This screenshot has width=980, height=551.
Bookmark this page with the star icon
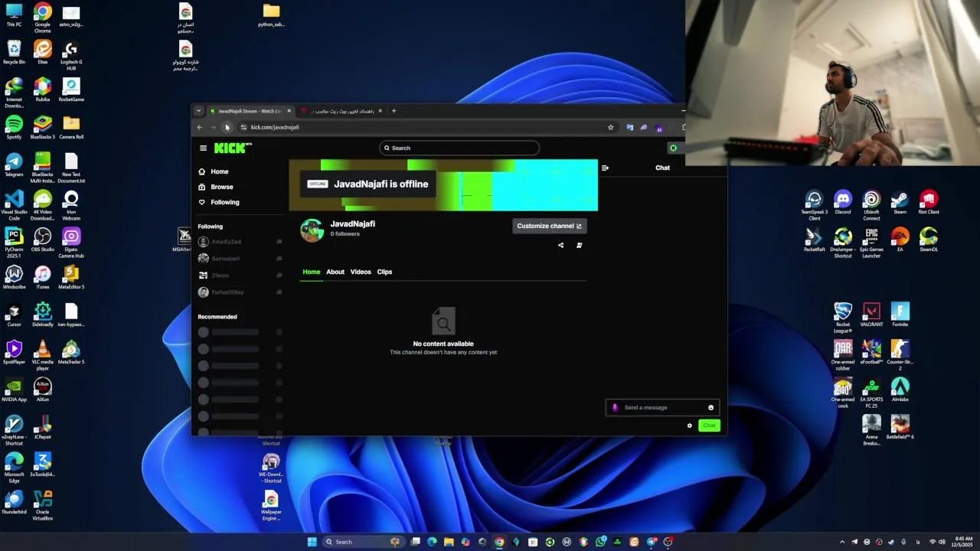pyautogui.click(x=610, y=127)
